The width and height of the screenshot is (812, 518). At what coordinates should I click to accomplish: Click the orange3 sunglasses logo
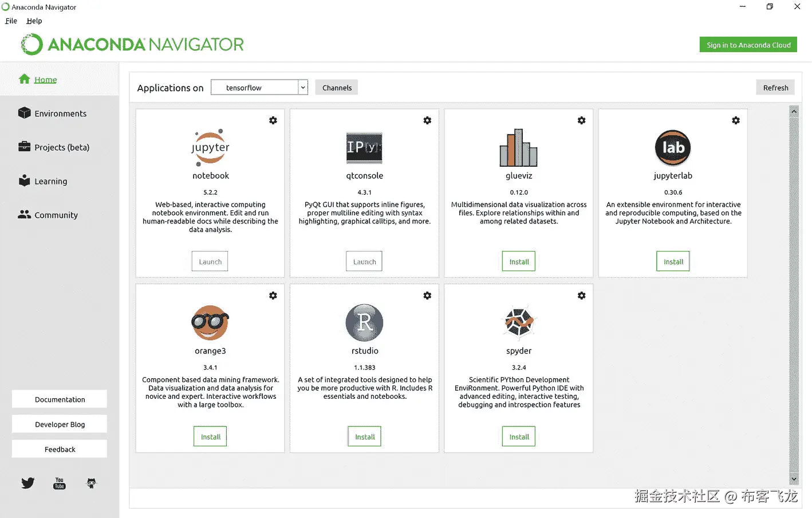210,323
